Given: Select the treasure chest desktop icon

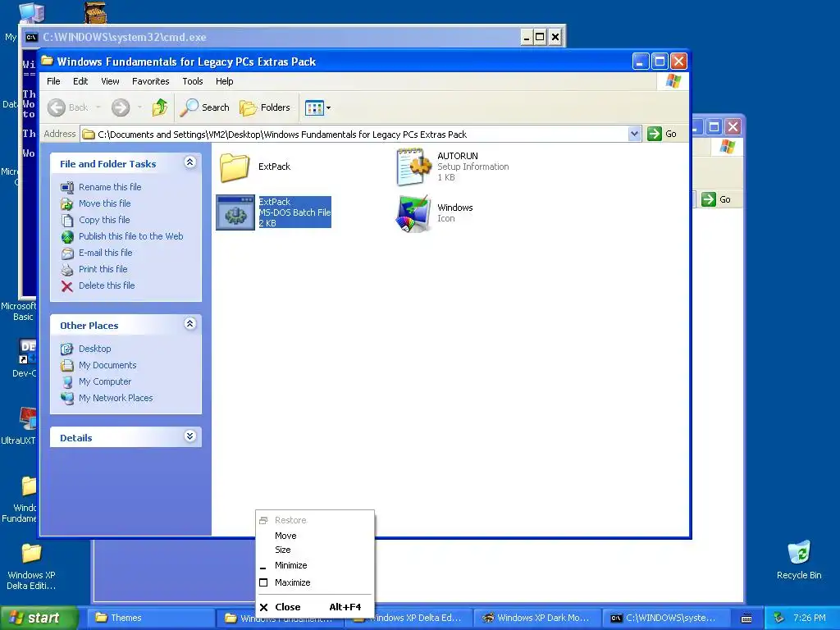Looking at the screenshot, I should click(x=95, y=12).
